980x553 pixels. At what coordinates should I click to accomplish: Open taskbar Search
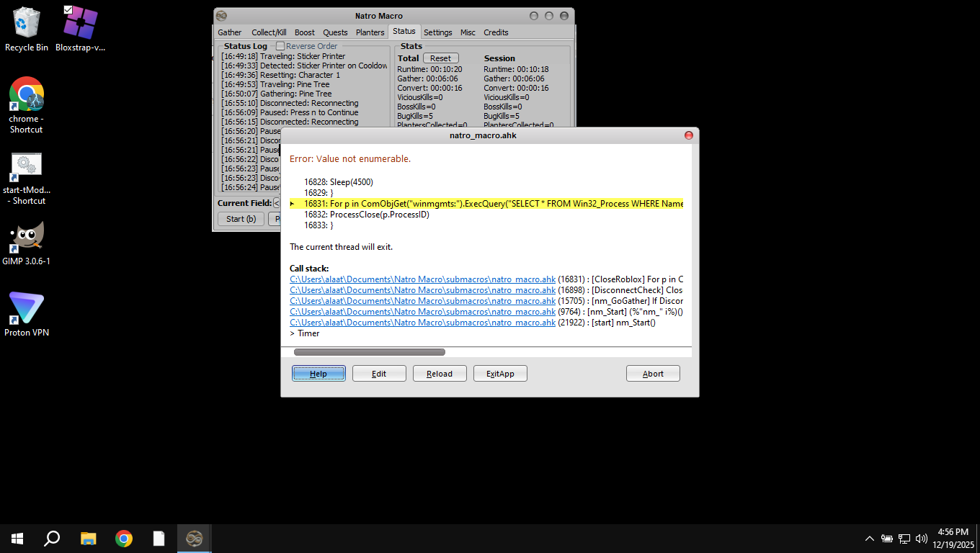pyautogui.click(x=52, y=539)
